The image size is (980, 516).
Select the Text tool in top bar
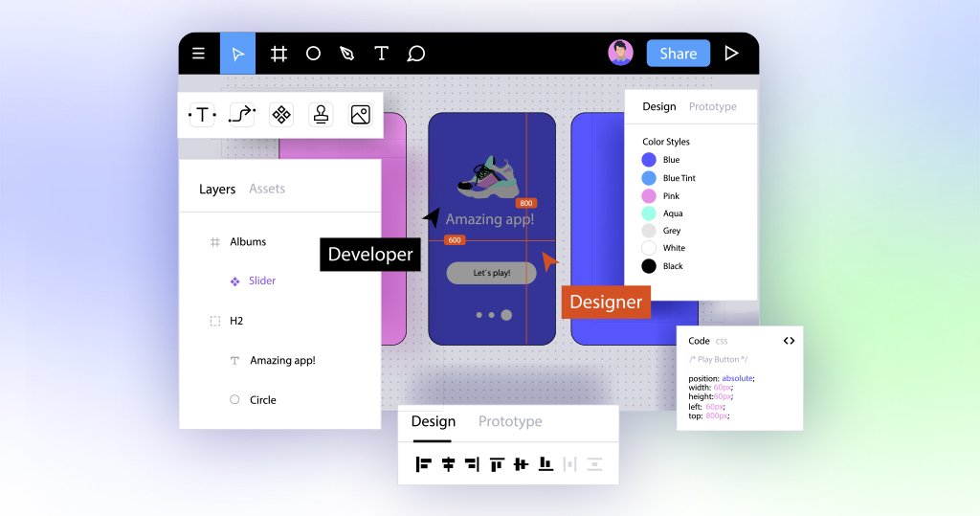pyautogui.click(x=381, y=54)
